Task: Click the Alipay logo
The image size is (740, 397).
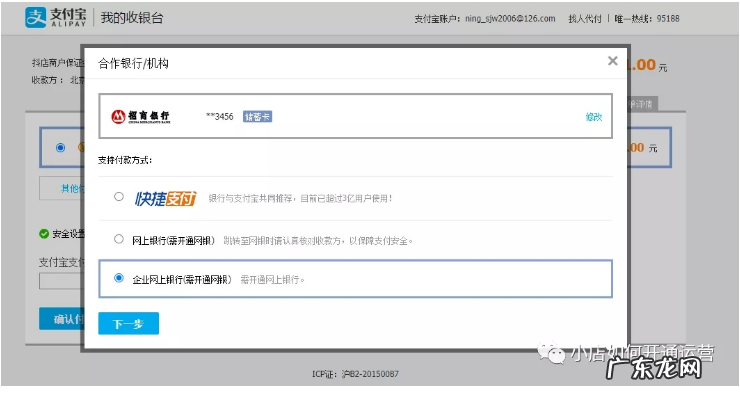Action: coord(56,18)
